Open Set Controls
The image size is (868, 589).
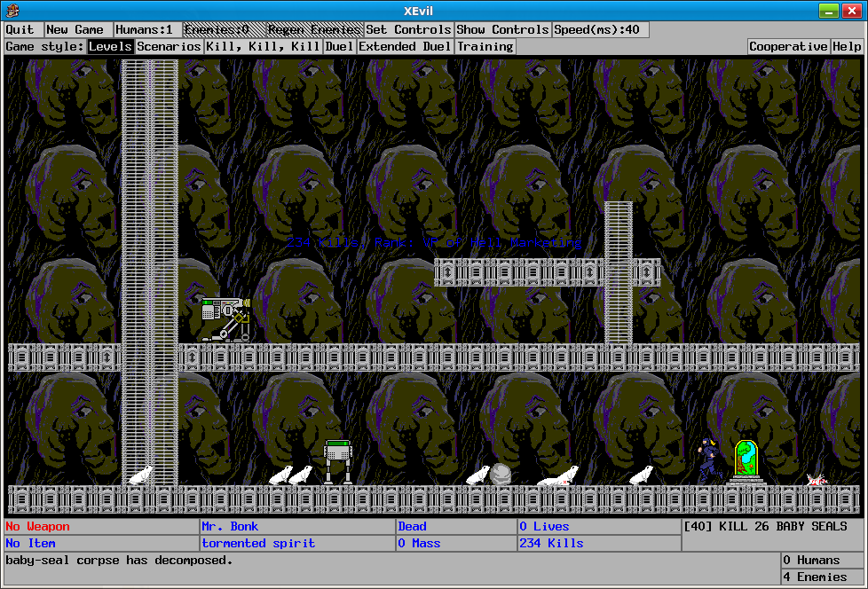408,30
